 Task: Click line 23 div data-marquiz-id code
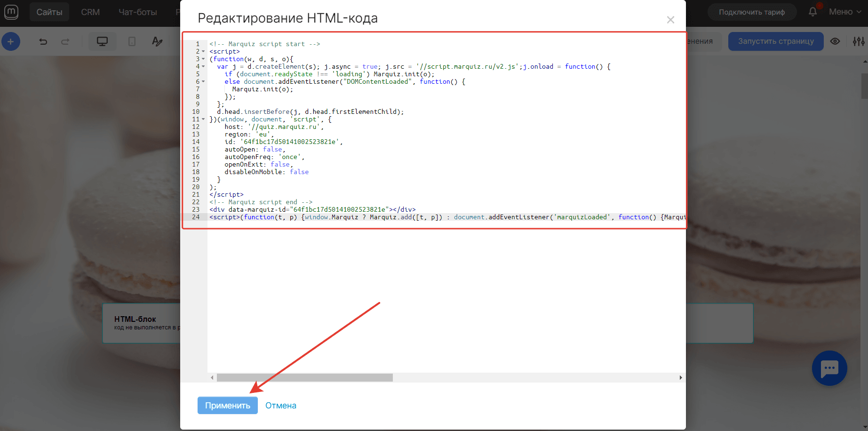click(x=312, y=210)
